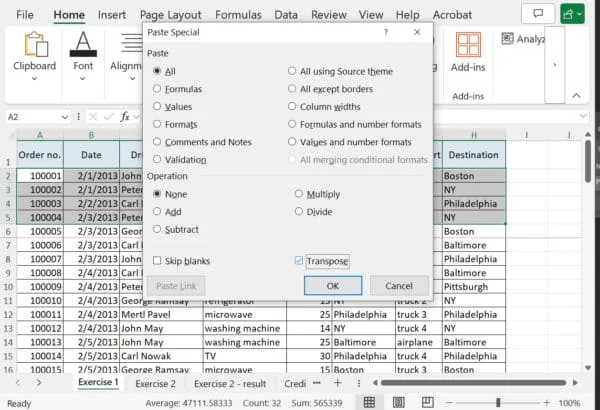
Task: Confirm Paste Special with OK
Action: (333, 286)
